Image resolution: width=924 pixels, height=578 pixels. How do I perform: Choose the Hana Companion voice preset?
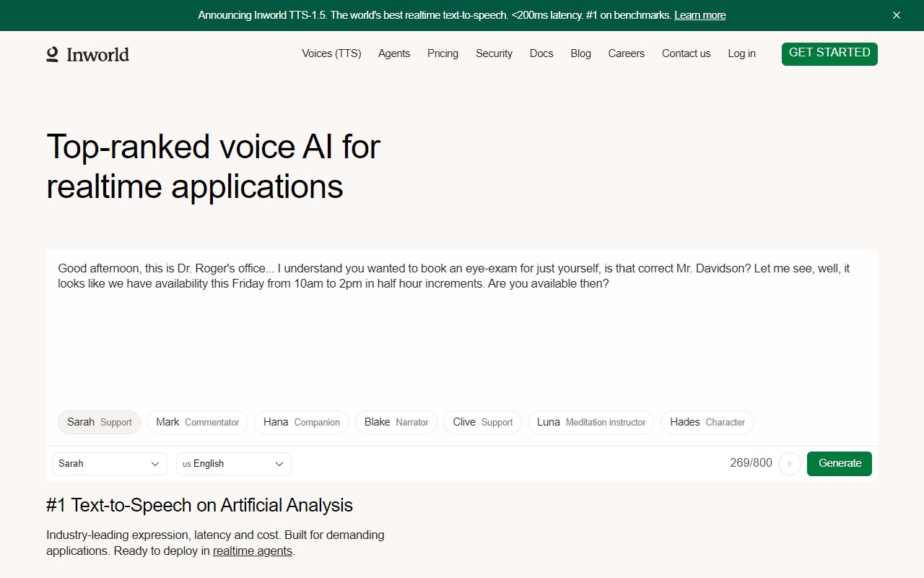[301, 423]
